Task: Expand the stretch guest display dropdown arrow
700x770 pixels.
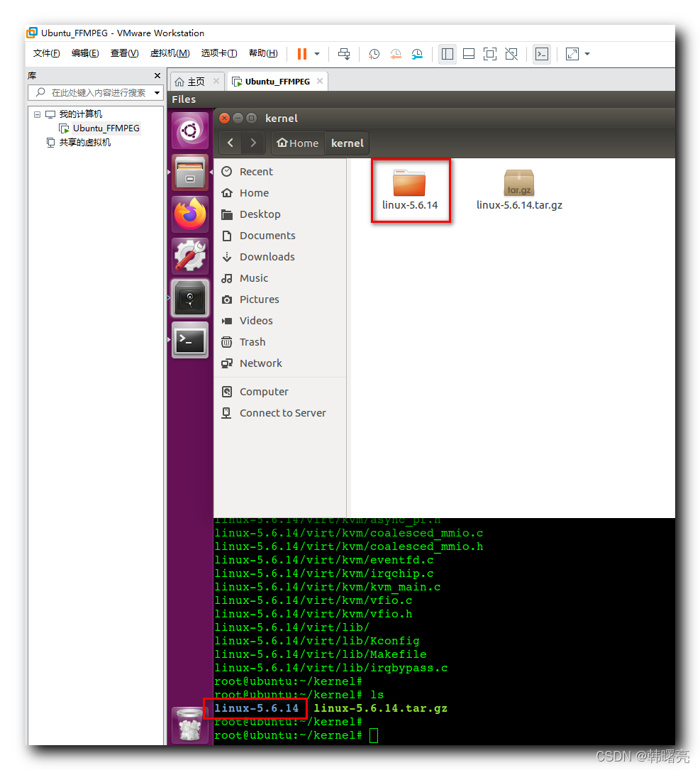Action: coord(587,54)
